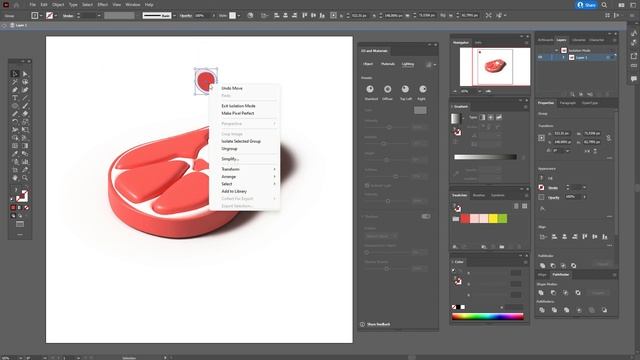640x360 pixels.
Task: Click the Pathfinder Divide icon
Action: (x=542, y=310)
